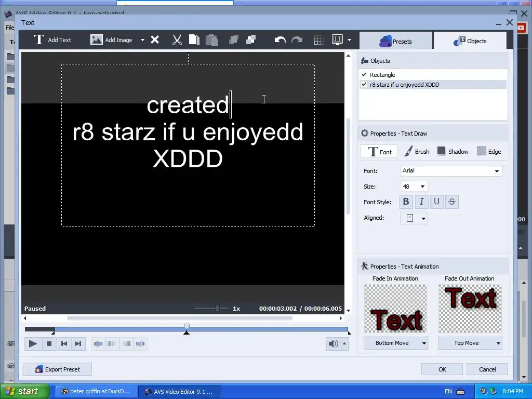Copy selection with the copy icon
Screen dimensions: 532x399
tap(194, 39)
